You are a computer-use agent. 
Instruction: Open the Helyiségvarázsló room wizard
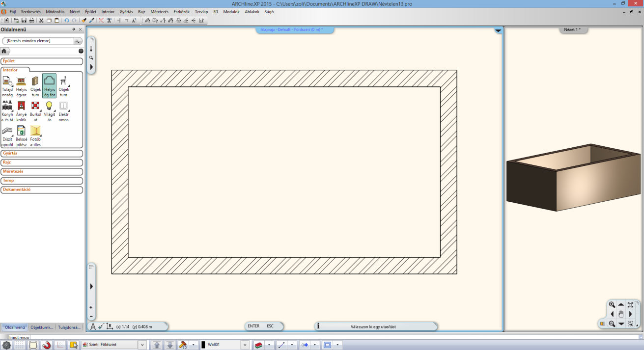pos(21,86)
